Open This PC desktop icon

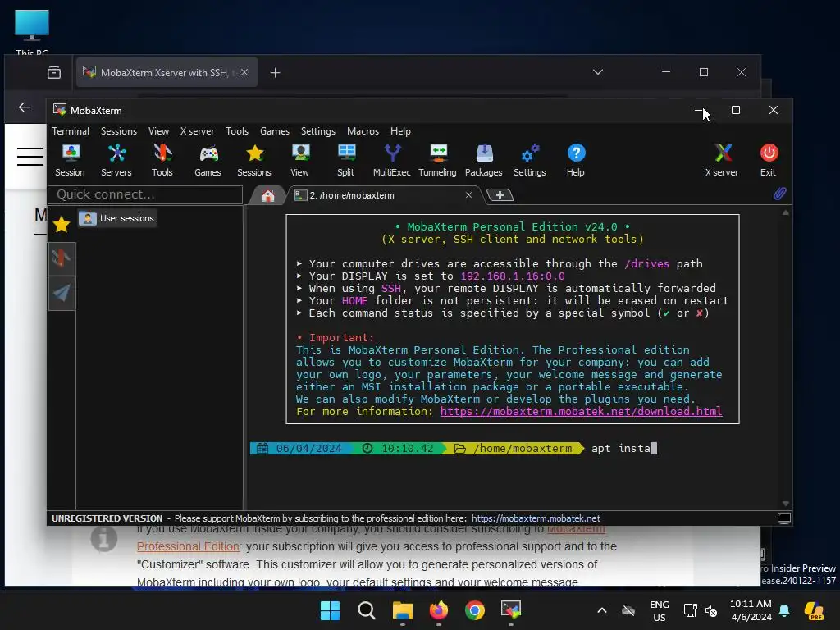point(32,32)
